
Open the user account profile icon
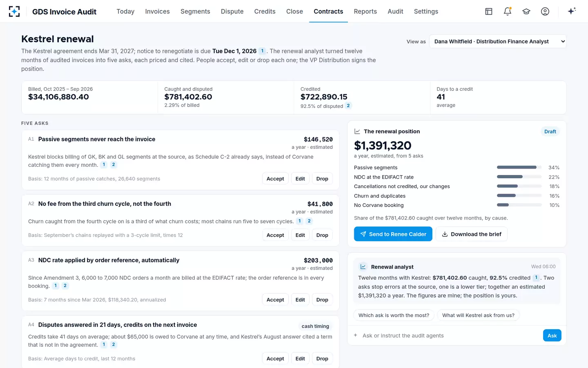(545, 11)
